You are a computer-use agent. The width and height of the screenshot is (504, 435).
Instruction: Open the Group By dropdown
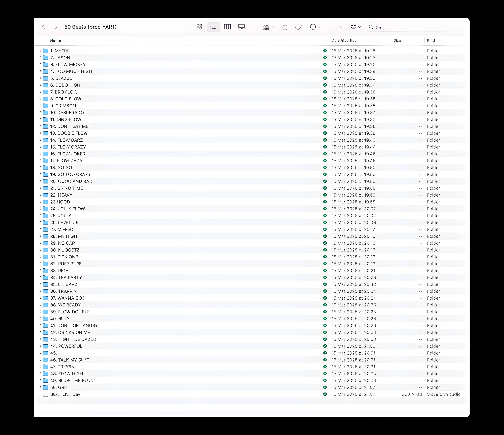pos(268,27)
